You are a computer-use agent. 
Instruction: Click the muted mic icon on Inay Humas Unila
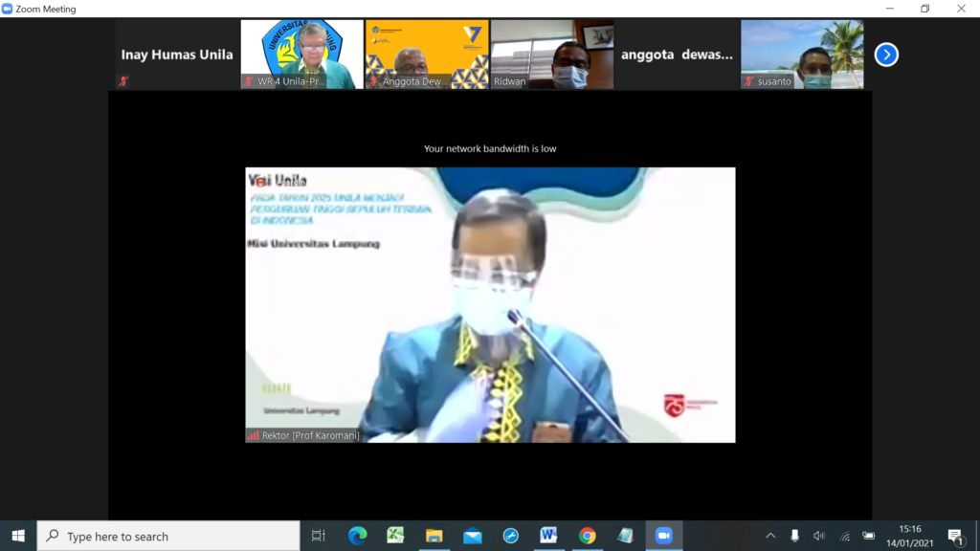(122, 81)
